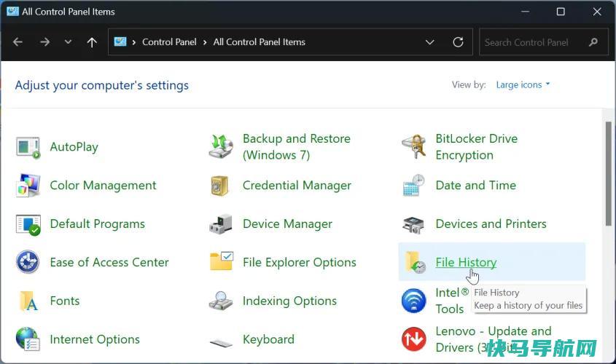Open the Default Programs link
The height and width of the screenshot is (364, 616).
tap(98, 224)
